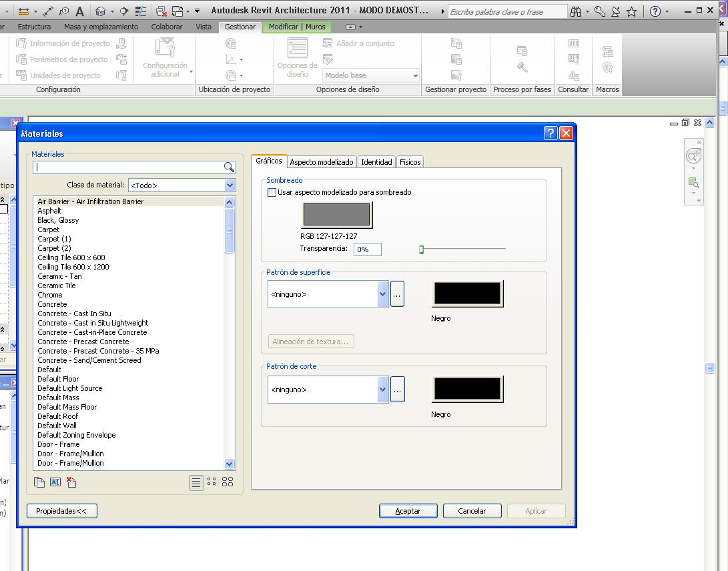Image resolution: width=728 pixels, height=571 pixels.
Task: Switch material list to large icons view
Action: coord(228,482)
